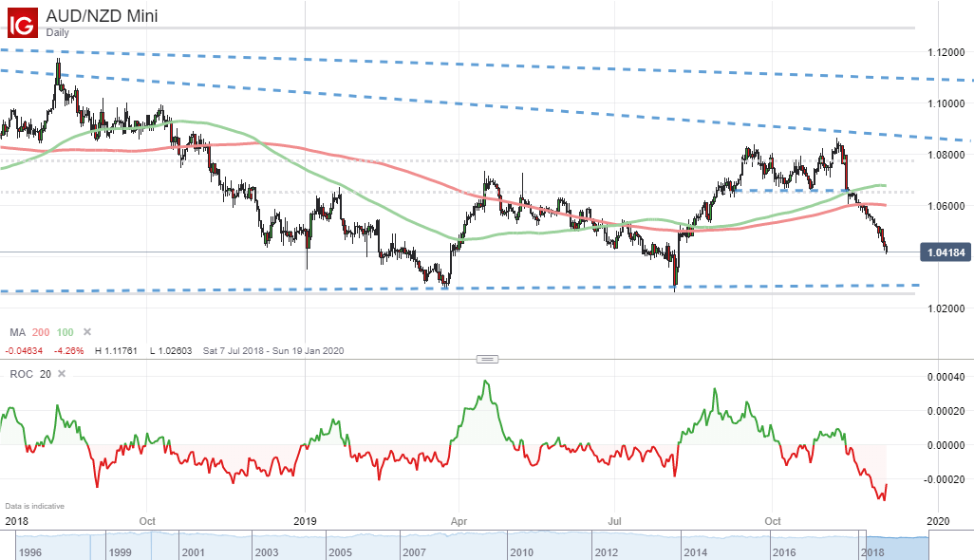Jump to 2007 on the timeline navigator
The image size is (974, 560).
pyautogui.click(x=414, y=551)
